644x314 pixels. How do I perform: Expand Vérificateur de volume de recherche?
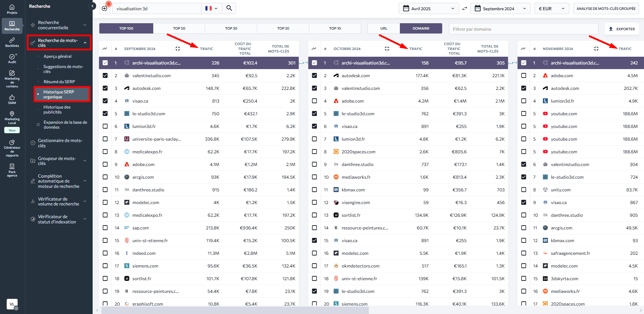pos(85,201)
